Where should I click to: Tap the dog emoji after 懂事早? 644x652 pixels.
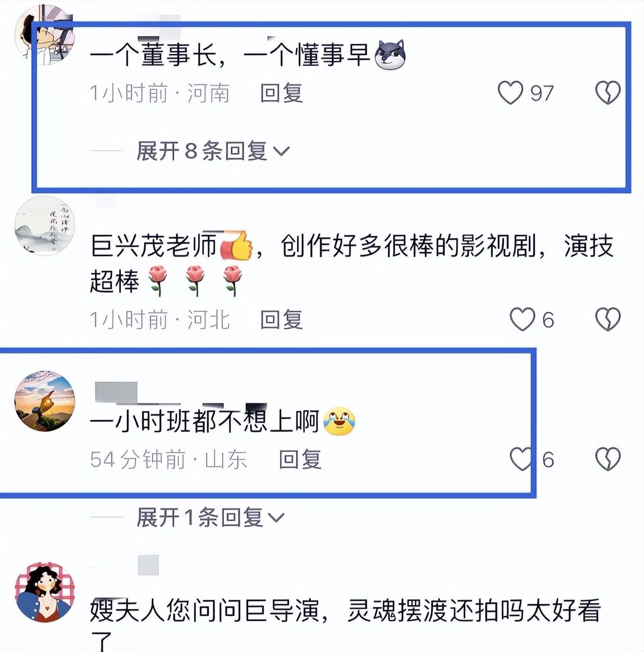click(x=390, y=55)
